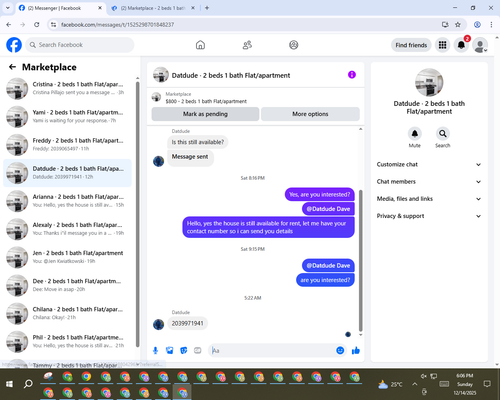Open Jen's conversation

pyautogui.click(x=67, y=257)
